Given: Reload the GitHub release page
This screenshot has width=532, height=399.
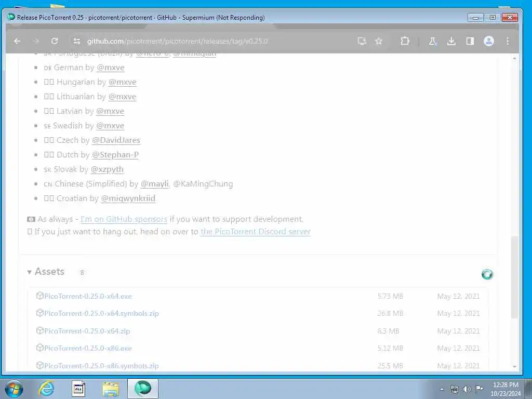Looking at the screenshot, I should [54, 41].
